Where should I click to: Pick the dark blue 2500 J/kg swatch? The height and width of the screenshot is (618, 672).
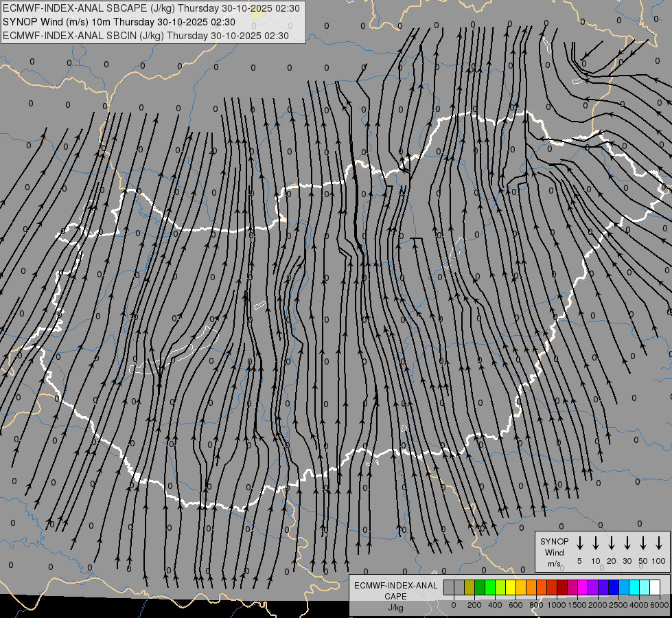tap(614, 587)
